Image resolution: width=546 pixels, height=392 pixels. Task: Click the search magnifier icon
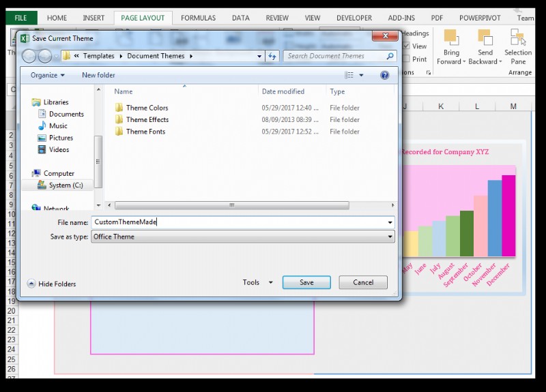coord(390,56)
